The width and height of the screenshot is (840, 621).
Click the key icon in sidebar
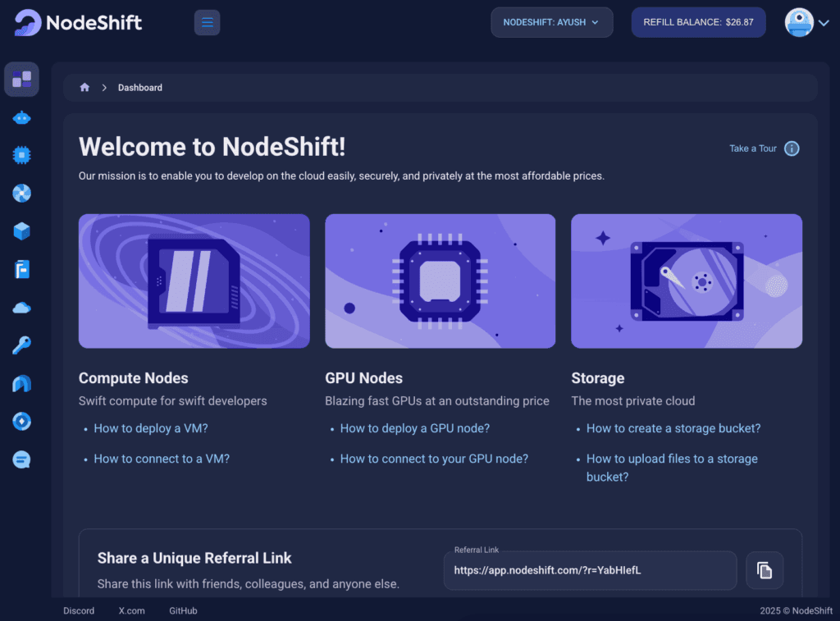[x=21, y=345]
